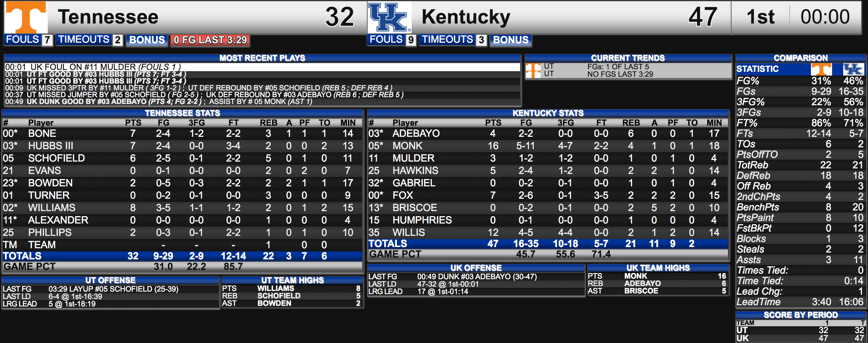868x343 pixels.
Task: Select Kentucky BONUS indicator
Action: tap(511, 40)
